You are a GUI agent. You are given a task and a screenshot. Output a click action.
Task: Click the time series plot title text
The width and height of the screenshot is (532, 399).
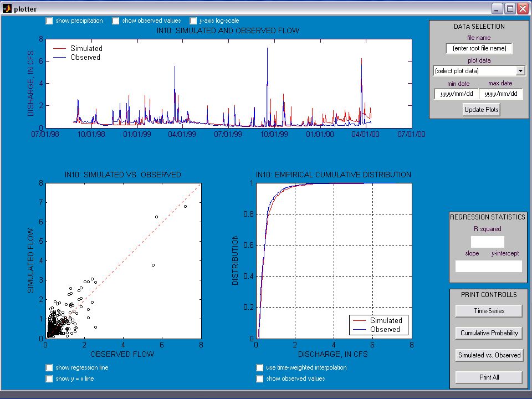point(228,31)
